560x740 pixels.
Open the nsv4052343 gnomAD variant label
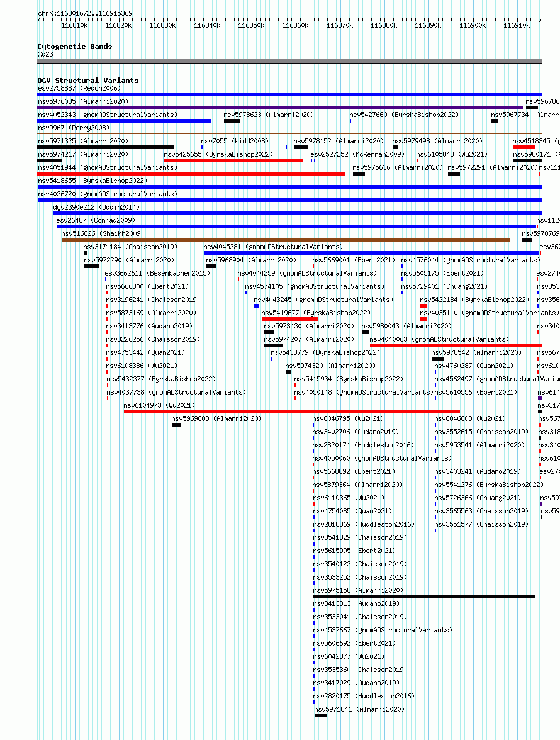point(108,115)
